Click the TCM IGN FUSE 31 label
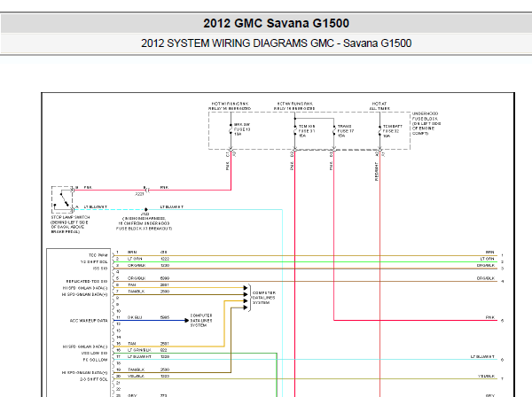This screenshot has height=397, width=532. point(307,131)
